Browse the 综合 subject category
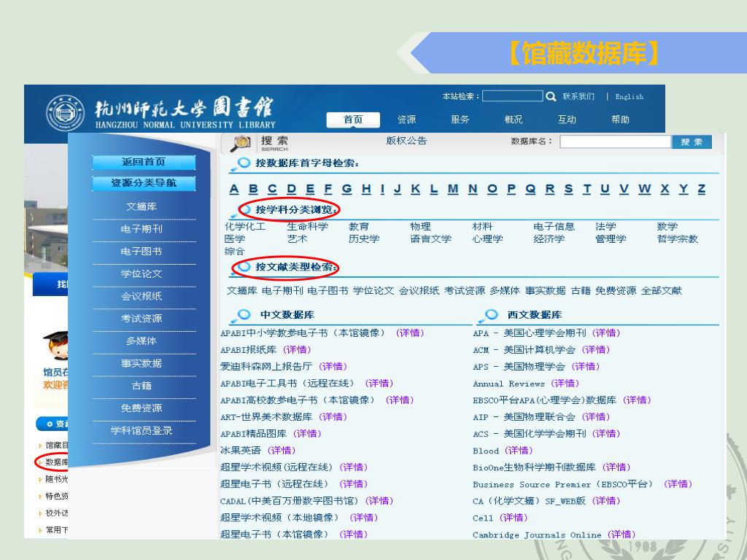 click(234, 252)
